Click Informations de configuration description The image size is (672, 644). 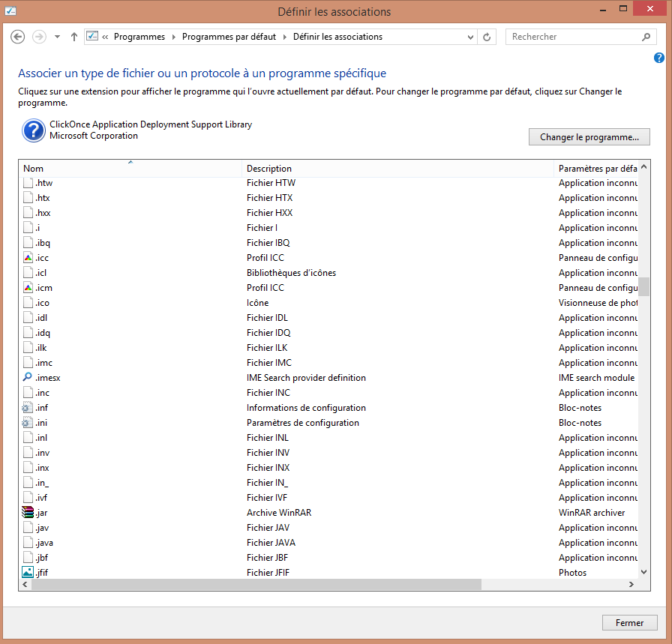pos(306,408)
